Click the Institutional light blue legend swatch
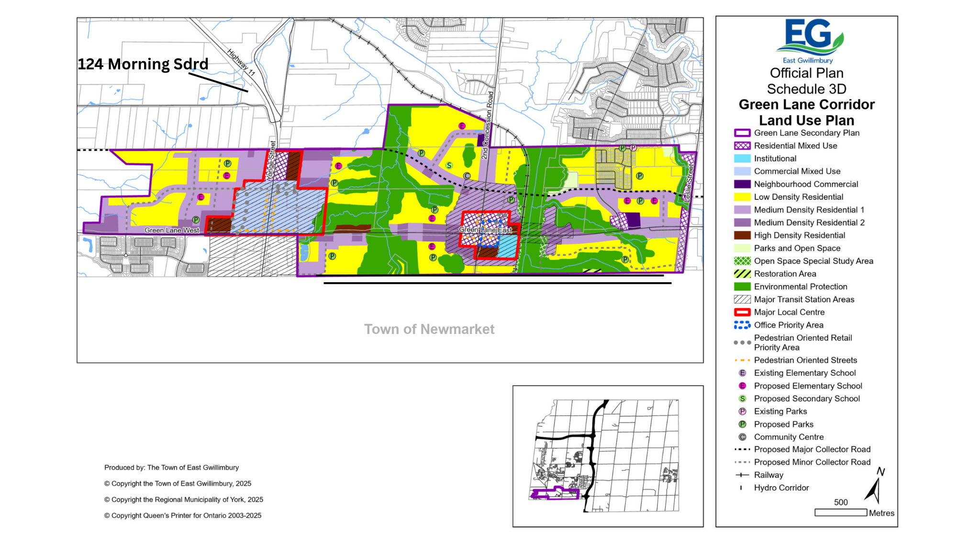980x551 pixels. pyautogui.click(x=742, y=158)
